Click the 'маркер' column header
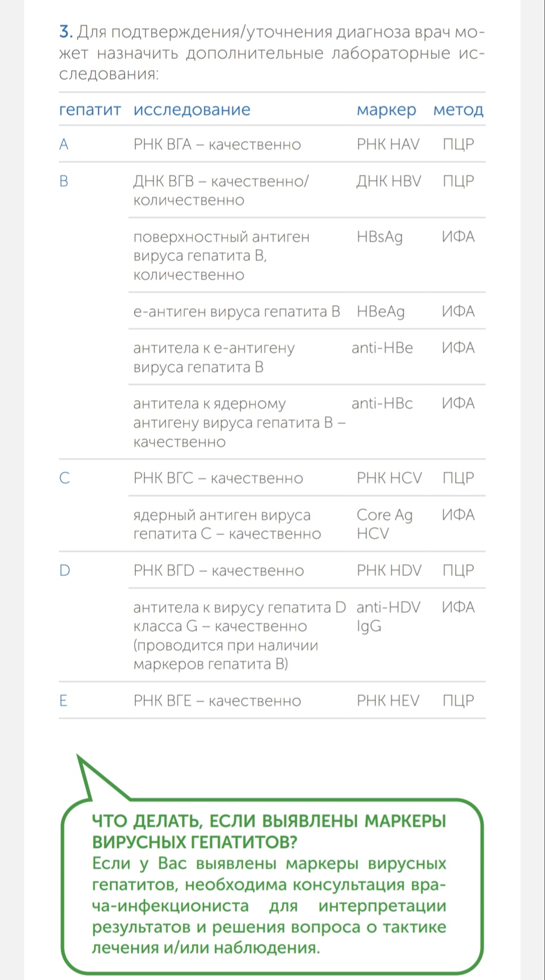 coord(387,110)
